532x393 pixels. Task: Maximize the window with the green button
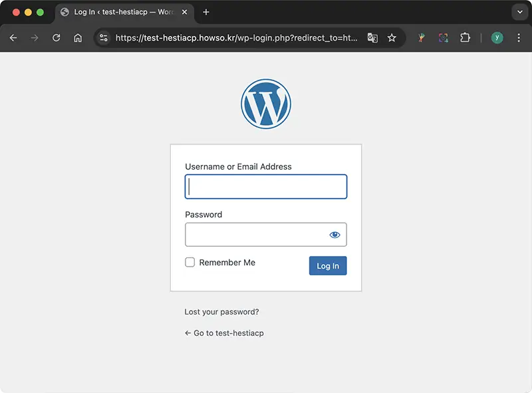40,12
